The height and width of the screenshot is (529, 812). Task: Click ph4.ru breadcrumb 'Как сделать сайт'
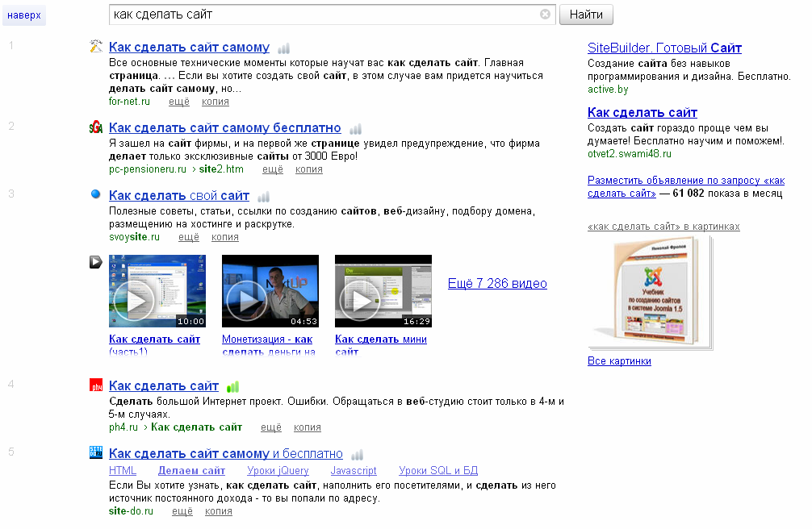pyautogui.click(x=197, y=427)
